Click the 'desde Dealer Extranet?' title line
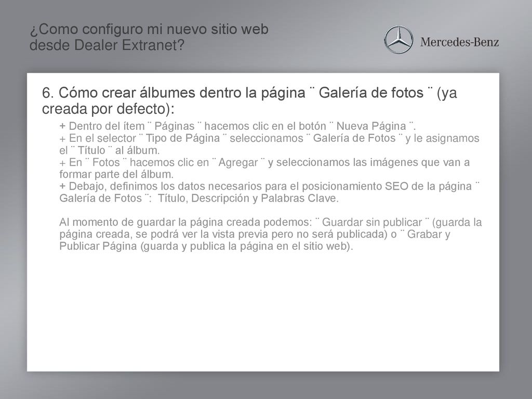Image resolution: width=532 pixels, height=399 pixels. [107, 45]
